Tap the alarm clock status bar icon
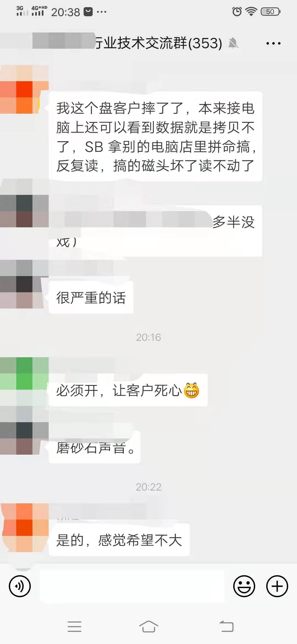 pos(237,12)
